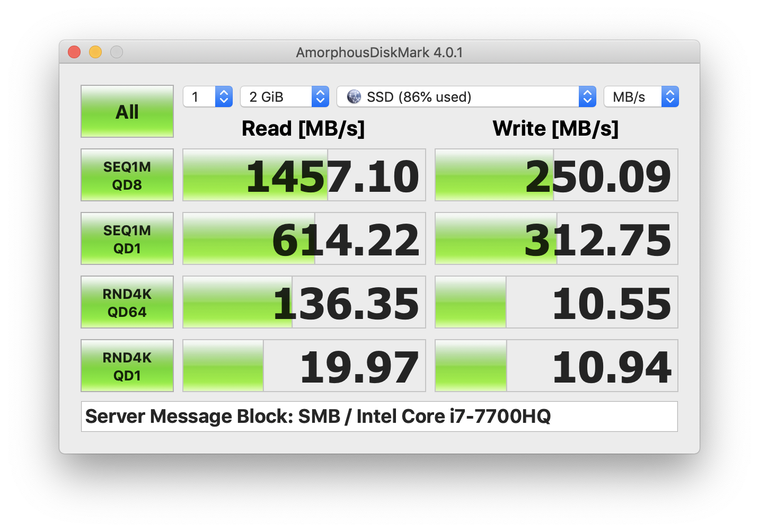The image size is (759, 532).
Task: Click the 614.22 read result
Action: [x=304, y=238]
